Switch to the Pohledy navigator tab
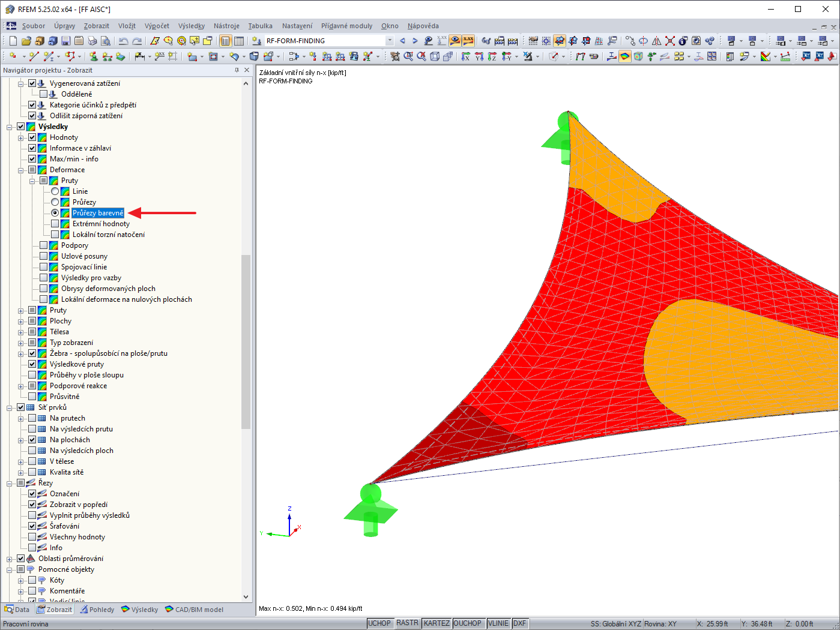 pyautogui.click(x=97, y=610)
